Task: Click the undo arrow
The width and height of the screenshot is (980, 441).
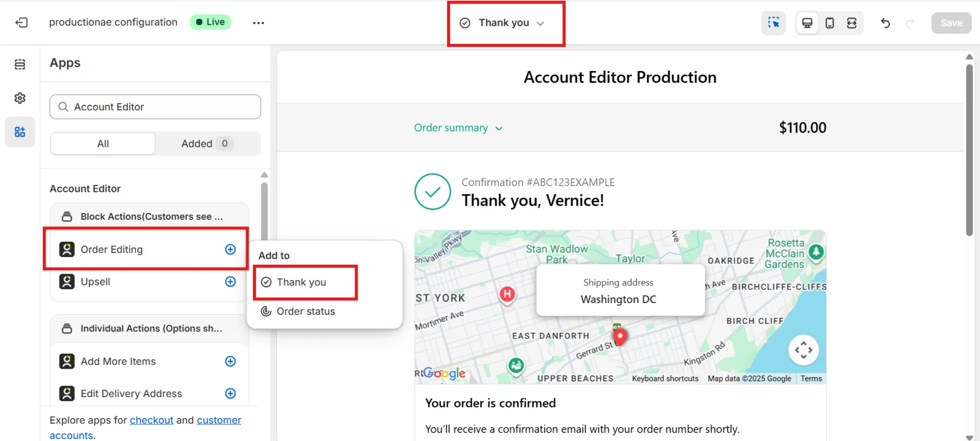Action: [885, 23]
